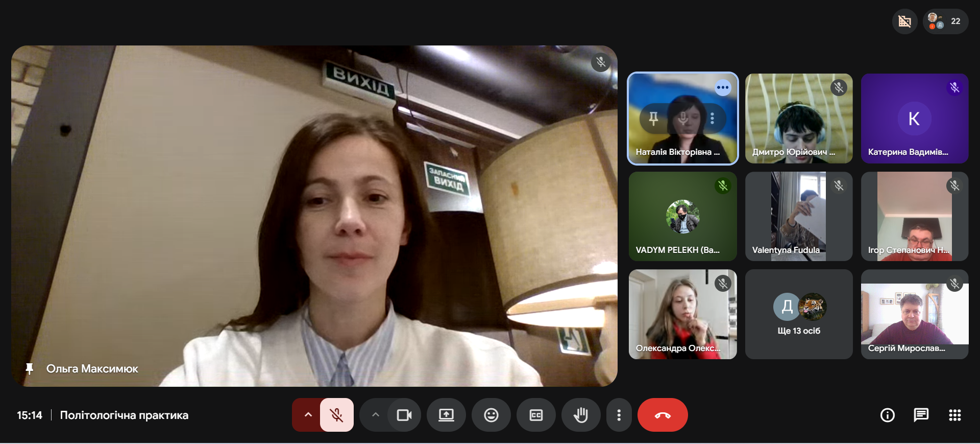Open the activities grid icon

pos(954,415)
